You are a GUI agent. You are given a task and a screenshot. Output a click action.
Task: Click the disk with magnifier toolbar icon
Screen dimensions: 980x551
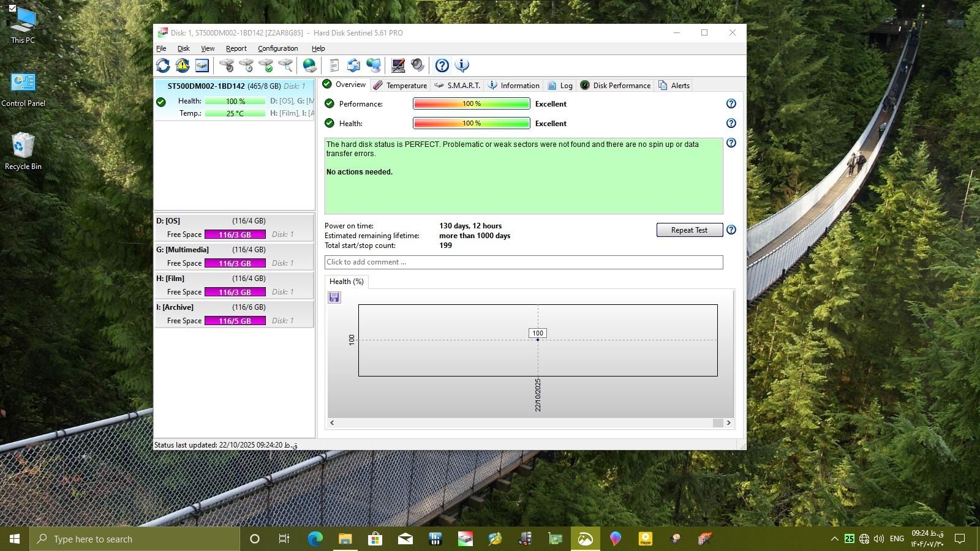[285, 66]
